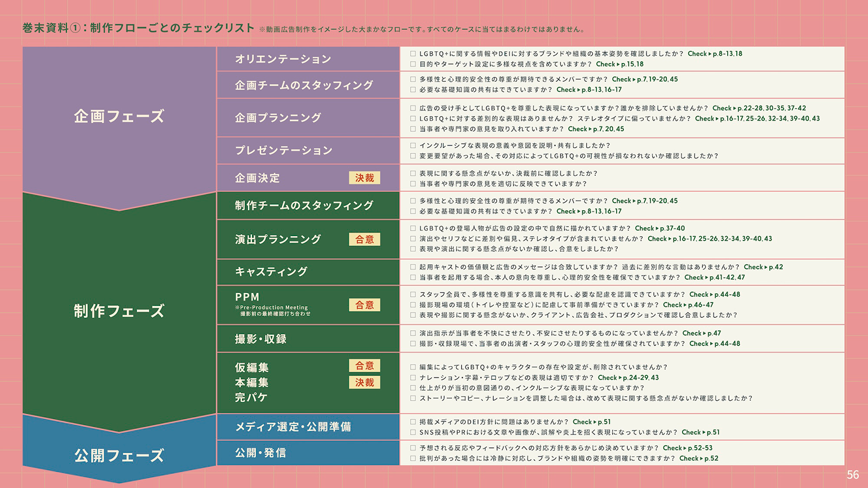Follow the Check p.37-40 reference link
868x488 pixels.
[659, 229]
